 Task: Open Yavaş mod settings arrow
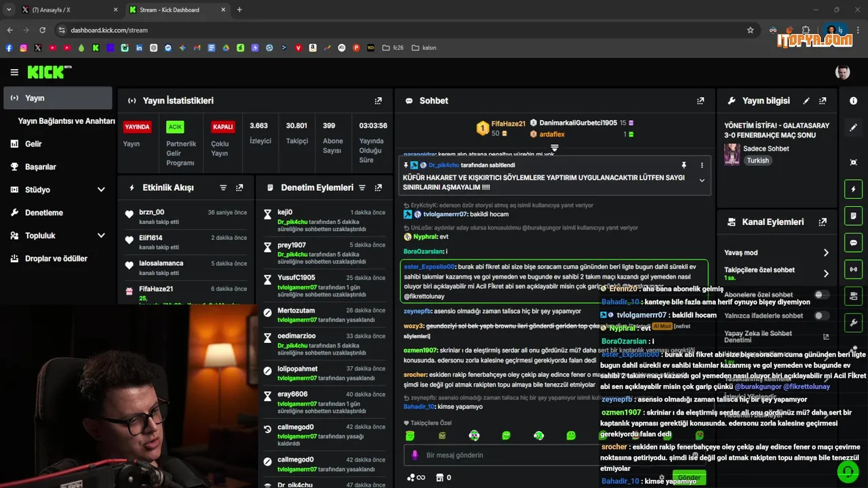(826, 252)
